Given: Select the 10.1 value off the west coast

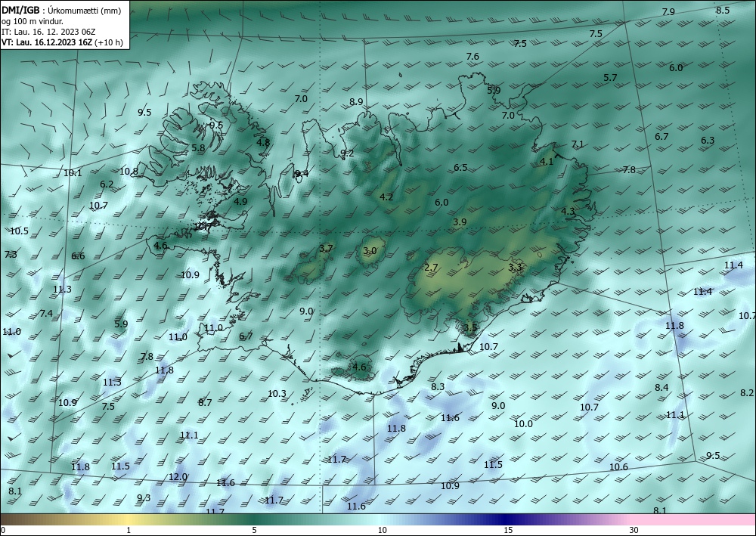Looking at the screenshot, I should point(73,173).
